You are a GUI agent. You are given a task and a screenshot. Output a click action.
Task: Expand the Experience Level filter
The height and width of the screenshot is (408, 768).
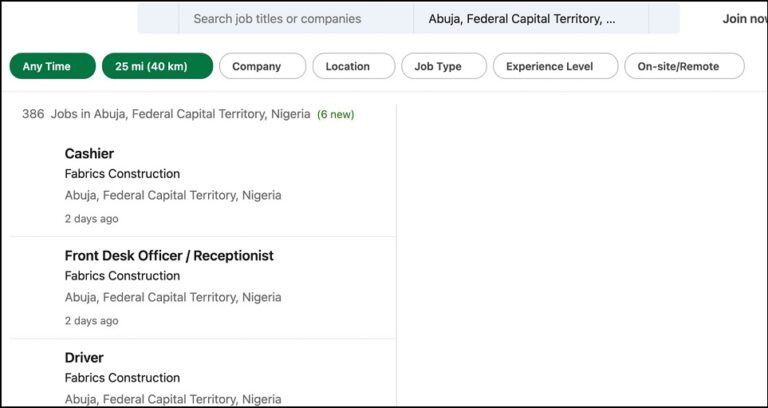(x=549, y=66)
